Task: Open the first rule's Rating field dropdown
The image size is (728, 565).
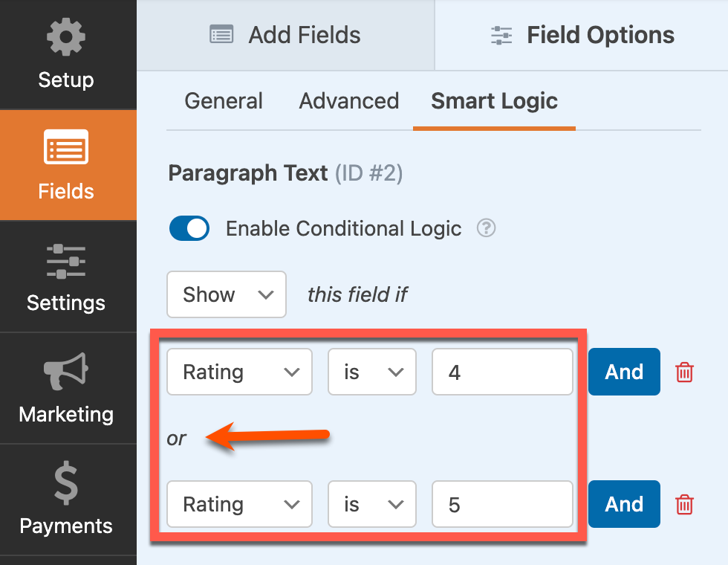Action: [x=239, y=372]
